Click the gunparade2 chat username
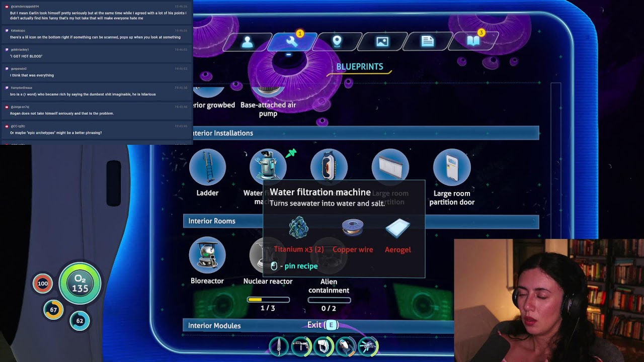The image size is (644, 362). (19, 69)
